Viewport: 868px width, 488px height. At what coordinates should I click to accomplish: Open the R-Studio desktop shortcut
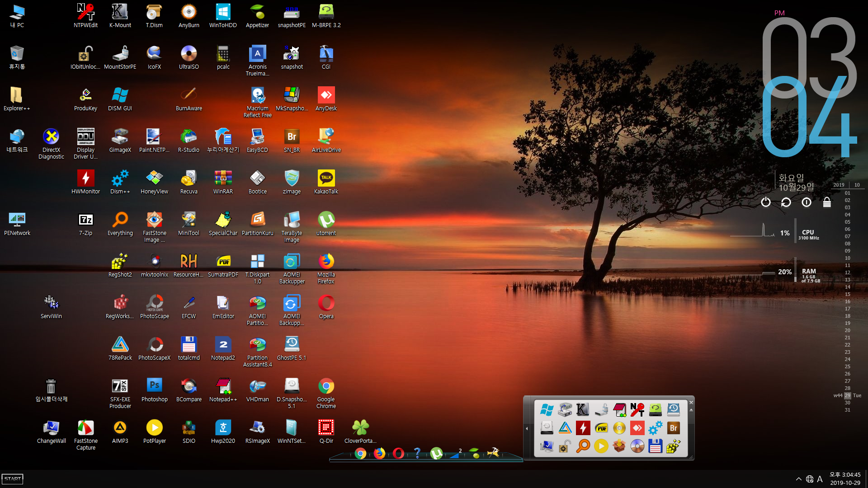(189, 141)
